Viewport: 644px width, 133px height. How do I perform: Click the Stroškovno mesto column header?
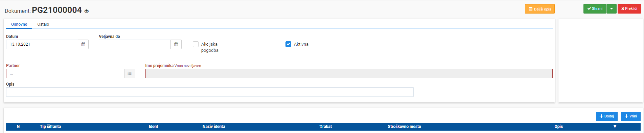click(x=405, y=127)
